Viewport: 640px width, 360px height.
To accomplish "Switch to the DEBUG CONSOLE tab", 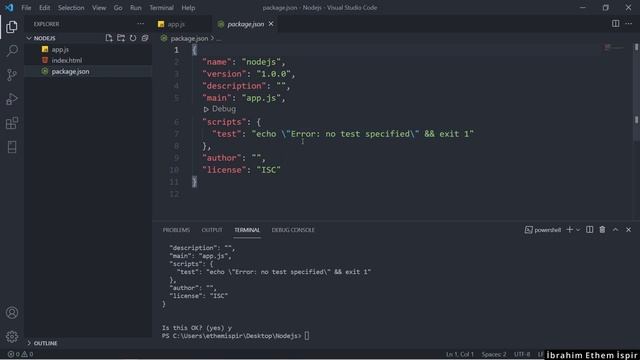I will click(x=293, y=230).
